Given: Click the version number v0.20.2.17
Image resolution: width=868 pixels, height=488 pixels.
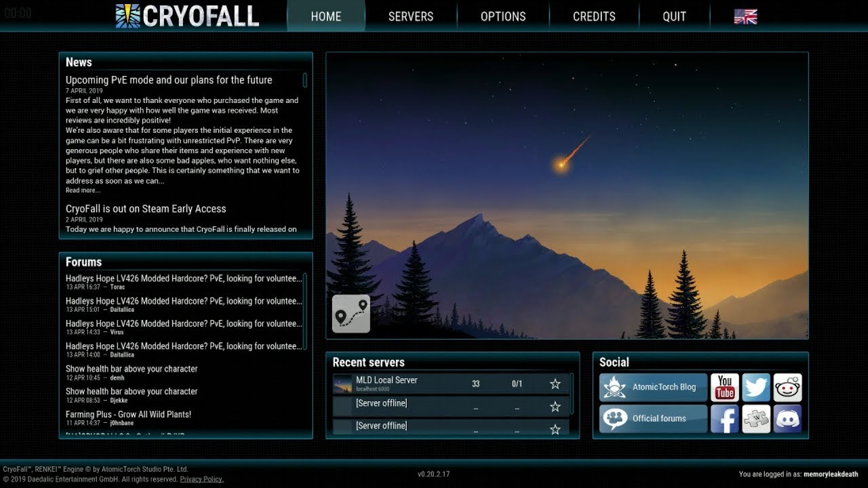Looking at the screenshot, I should (433, 474).
